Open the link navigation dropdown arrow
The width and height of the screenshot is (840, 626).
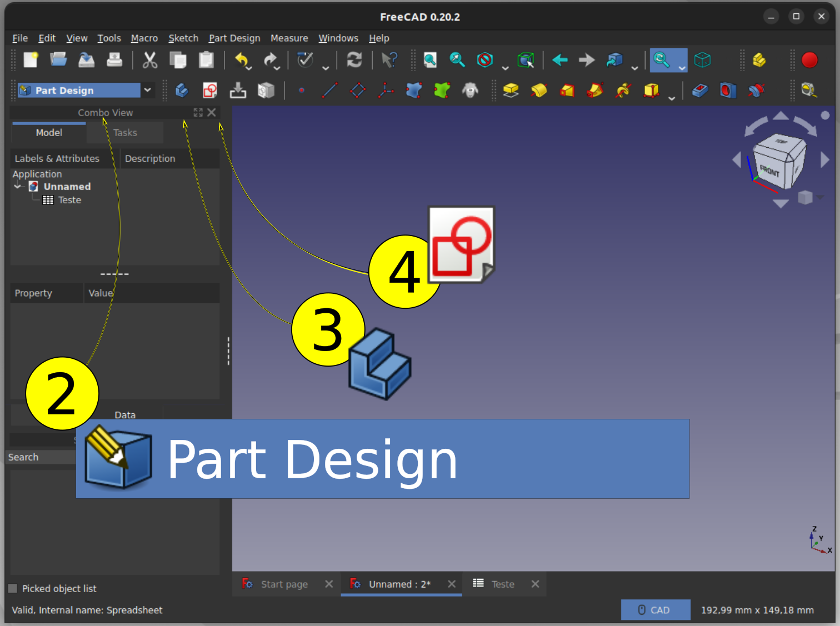[x=634, y=67]
